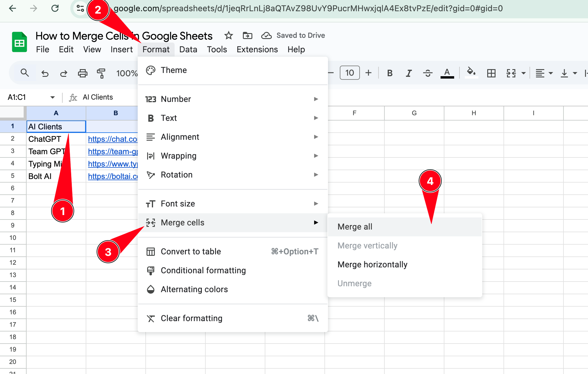Click the Bolt AI https://boltai.c link

point(113,176)
